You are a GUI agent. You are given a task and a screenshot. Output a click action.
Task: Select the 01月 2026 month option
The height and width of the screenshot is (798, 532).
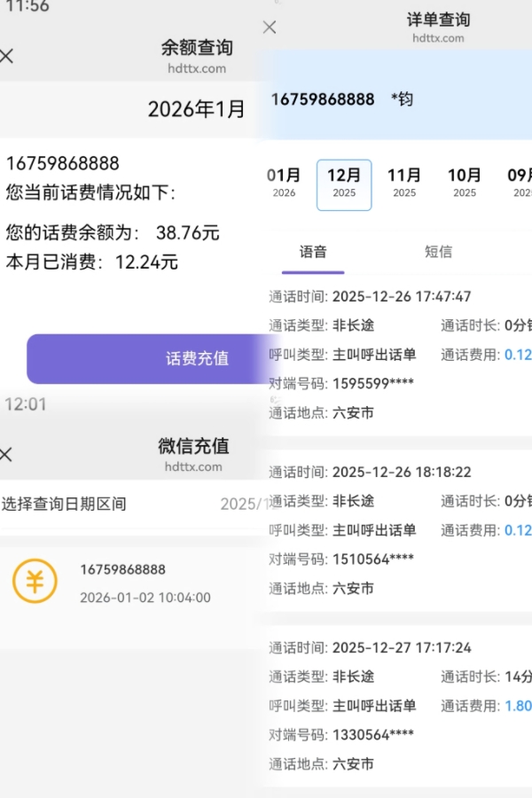(284, 183)
